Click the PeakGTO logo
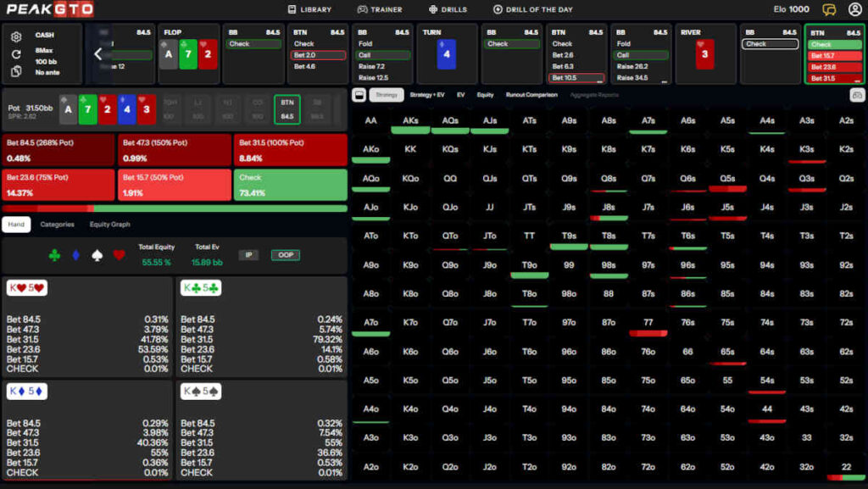The image size is (868, 489). coord(50,8)
